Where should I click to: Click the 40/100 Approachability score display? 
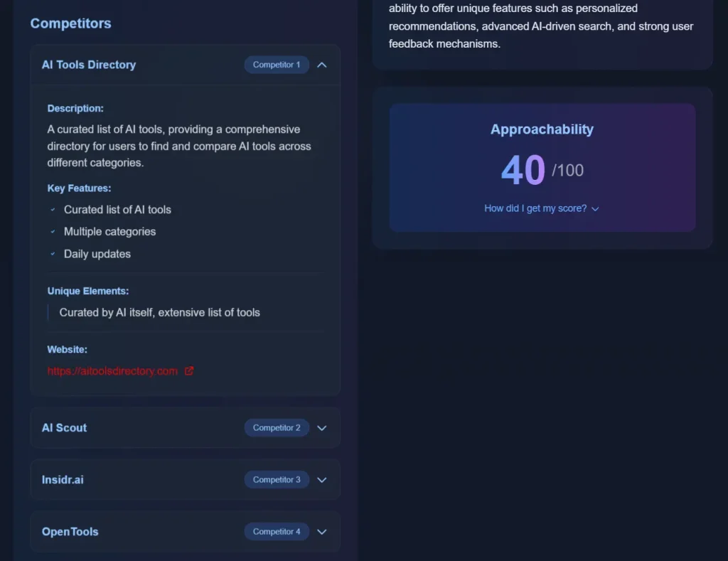542,170
